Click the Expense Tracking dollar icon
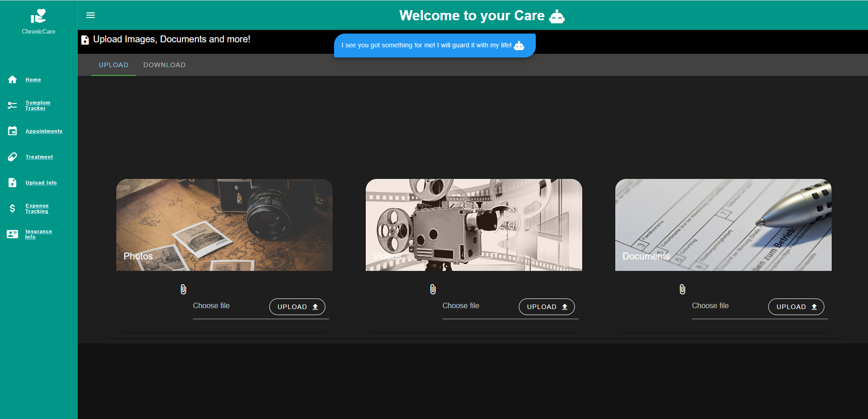Viewport: 868px width, 419px height. point(12,208)
